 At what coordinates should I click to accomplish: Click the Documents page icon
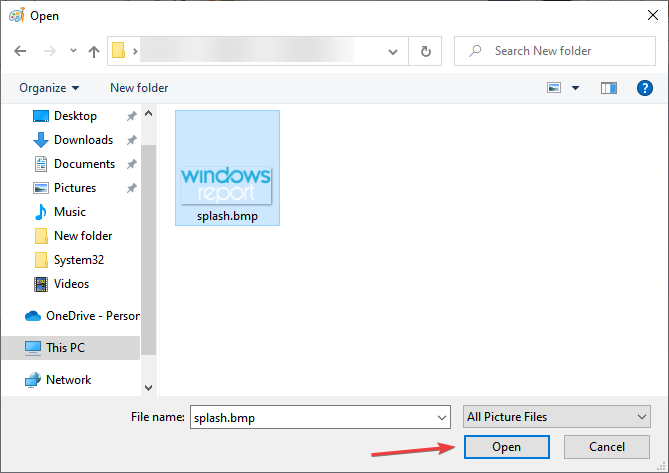(x=41, y=164)
